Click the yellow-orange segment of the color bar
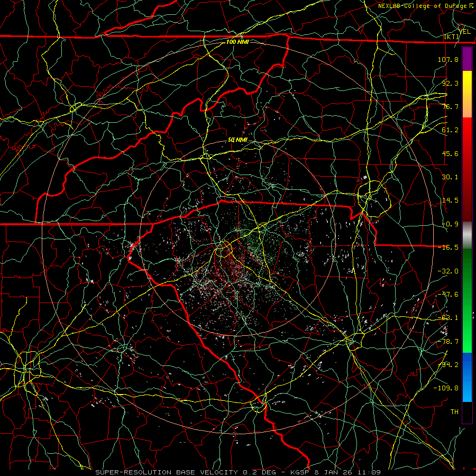This screenshot has height=476, width=476. coord(467,95)
